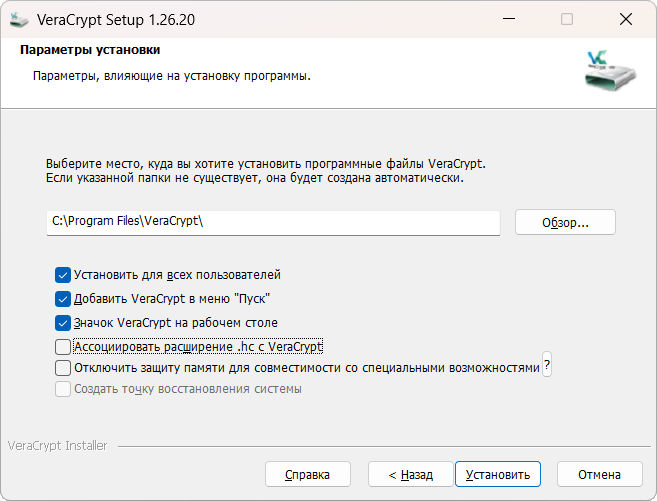Start installation with the 'Установить' button
Viewport: 657px width, 501px height.
tap(498, 474)
